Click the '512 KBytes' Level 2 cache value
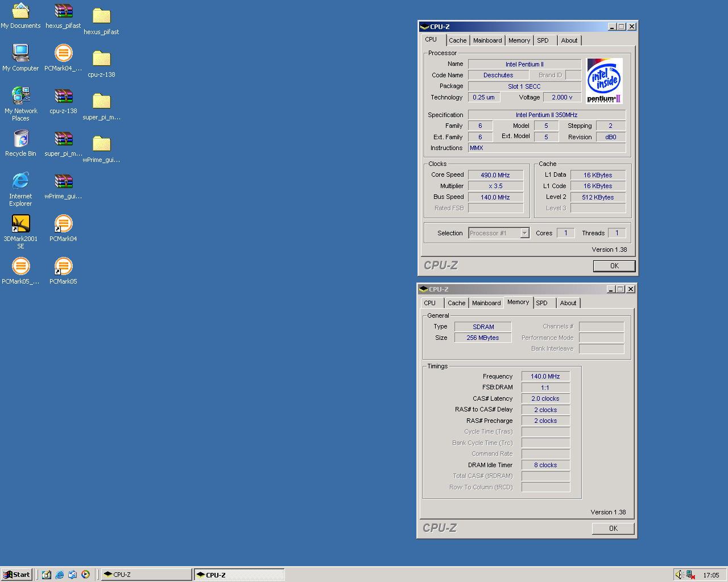The width and height of the screenshot is (728, 582). (x=598, y=197)
